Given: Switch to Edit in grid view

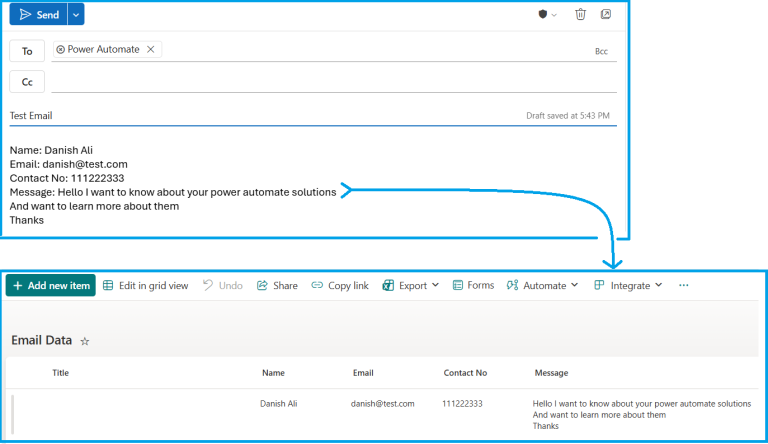Looking at the screenshot, I should [x=145, y=286].
